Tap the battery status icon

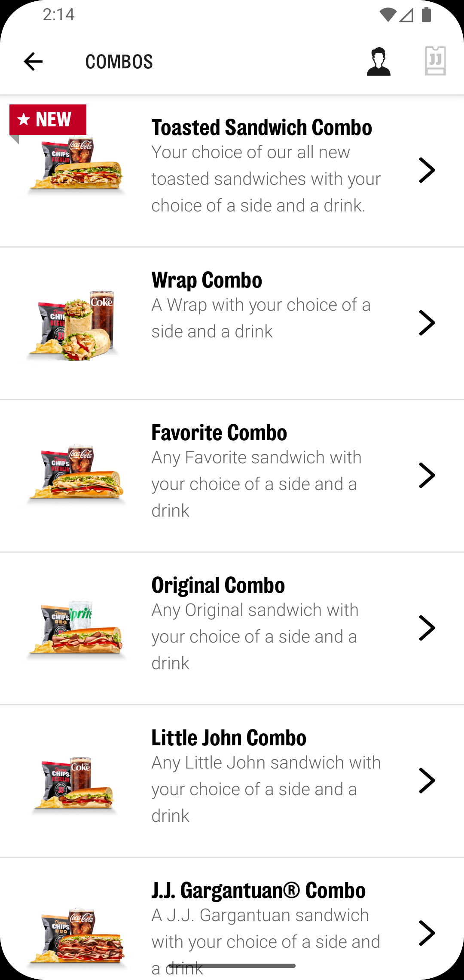pos(426,15)
